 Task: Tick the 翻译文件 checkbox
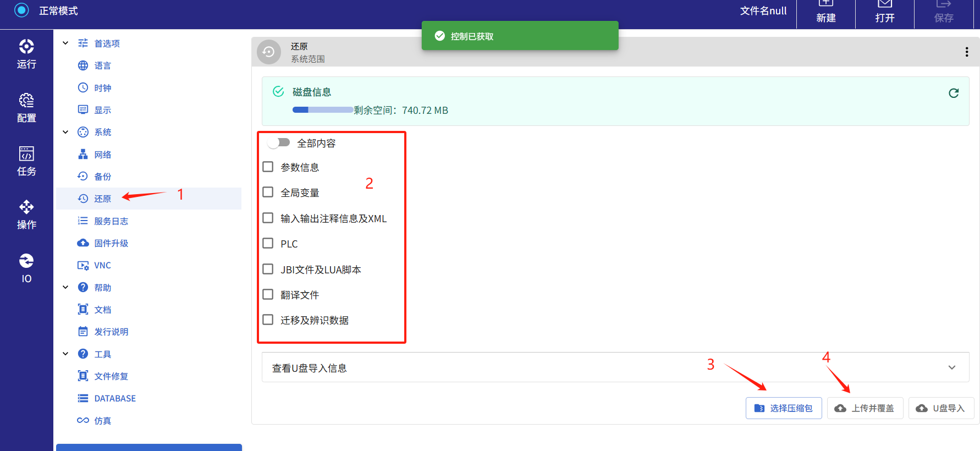point(268,294)
